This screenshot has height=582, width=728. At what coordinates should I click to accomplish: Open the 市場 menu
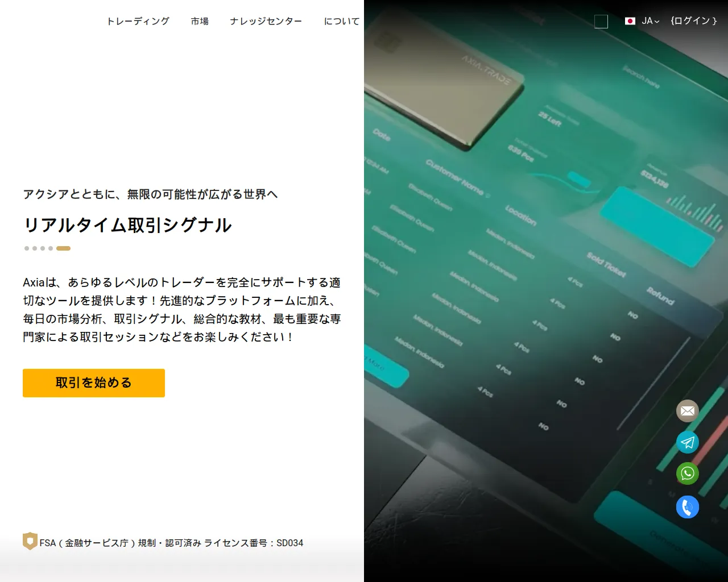click(200, 21)
